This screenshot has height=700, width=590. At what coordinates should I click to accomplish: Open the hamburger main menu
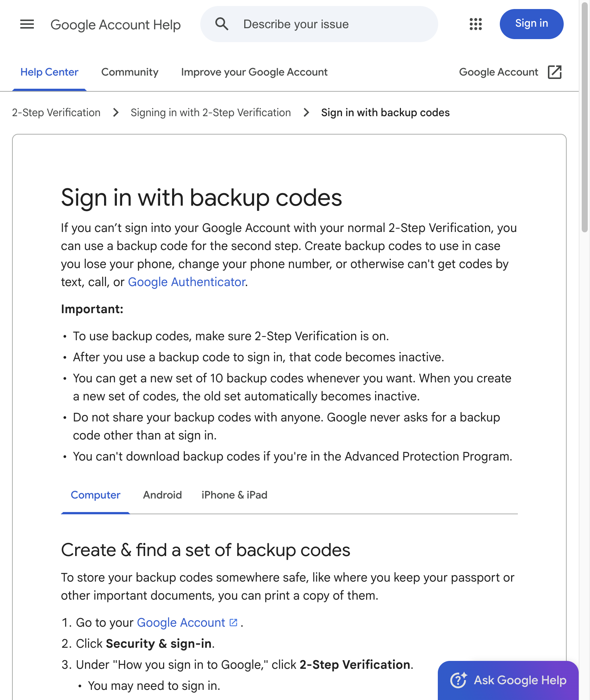(x=27, y=24)
